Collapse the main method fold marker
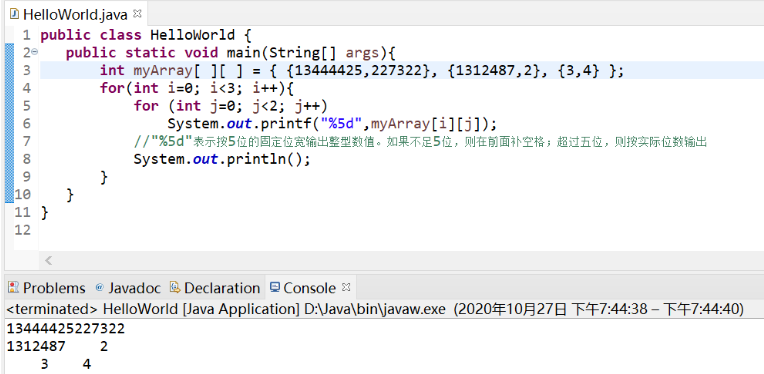The image size is (764, 374). click(35, 52)
